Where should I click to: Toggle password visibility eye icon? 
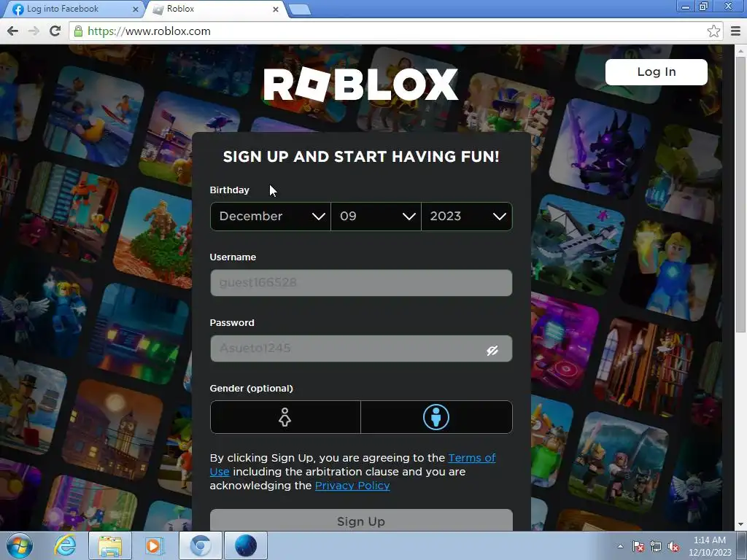[492, 351]
